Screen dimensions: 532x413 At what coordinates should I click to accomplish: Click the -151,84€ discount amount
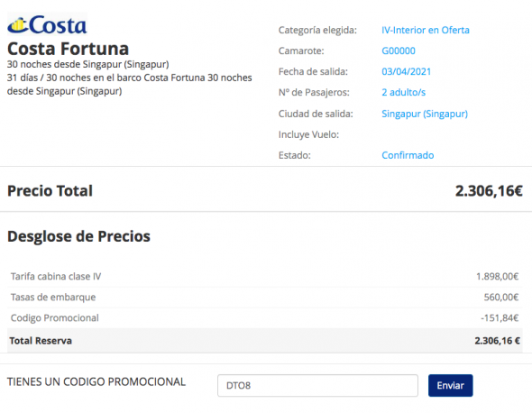[x=500, y=318]
